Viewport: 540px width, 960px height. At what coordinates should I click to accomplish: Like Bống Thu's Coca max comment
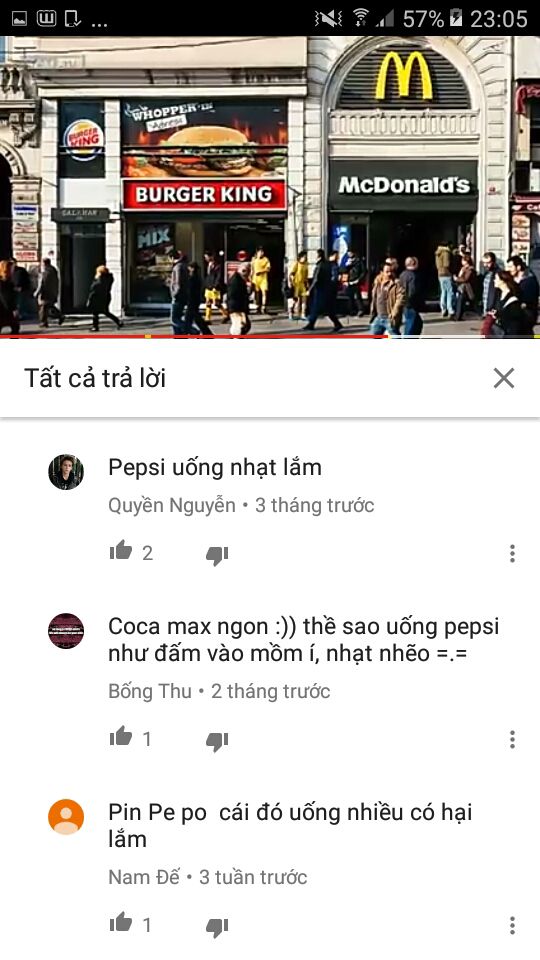(121, 737)
